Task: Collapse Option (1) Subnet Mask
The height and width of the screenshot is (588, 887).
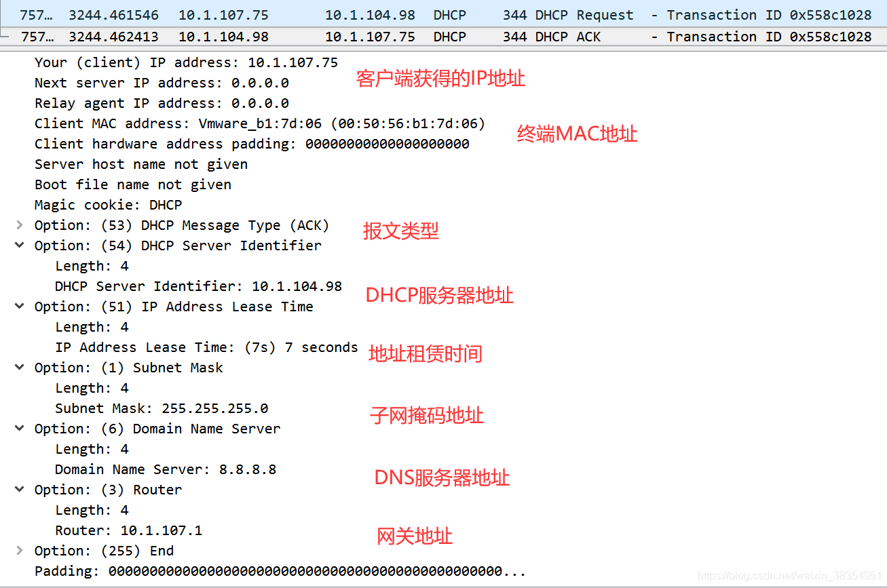Action: point(20,368)
